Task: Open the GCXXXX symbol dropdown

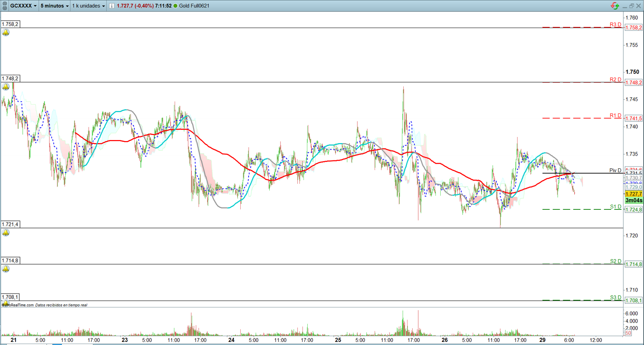Action: click(23, 6)
